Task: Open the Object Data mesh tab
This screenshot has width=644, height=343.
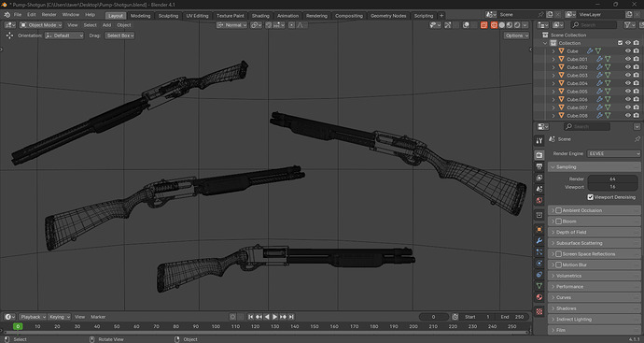Action: point(539,285)
